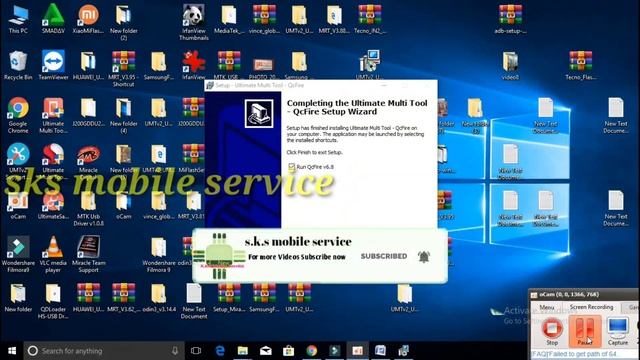This screenshot has height=360, width=640.
Task: Launch TeamViewer from the desktop
Action: click(x=53, y=65)
